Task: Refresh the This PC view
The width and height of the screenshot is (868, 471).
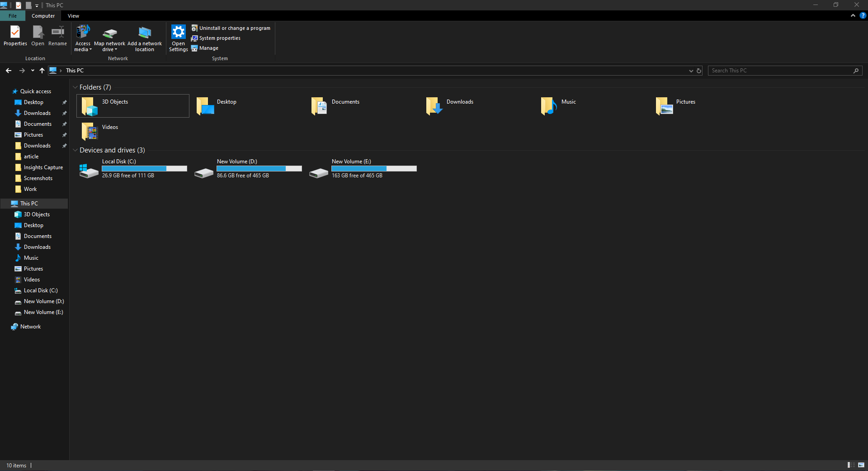Action: coord(699,71)
